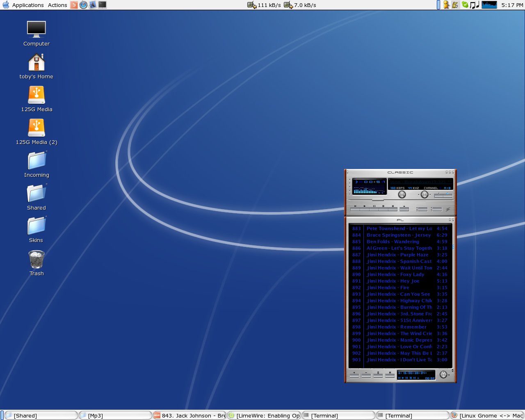Click the music note tray icon
The width and height of the screenshot is (525, 420).
point(475,5)
